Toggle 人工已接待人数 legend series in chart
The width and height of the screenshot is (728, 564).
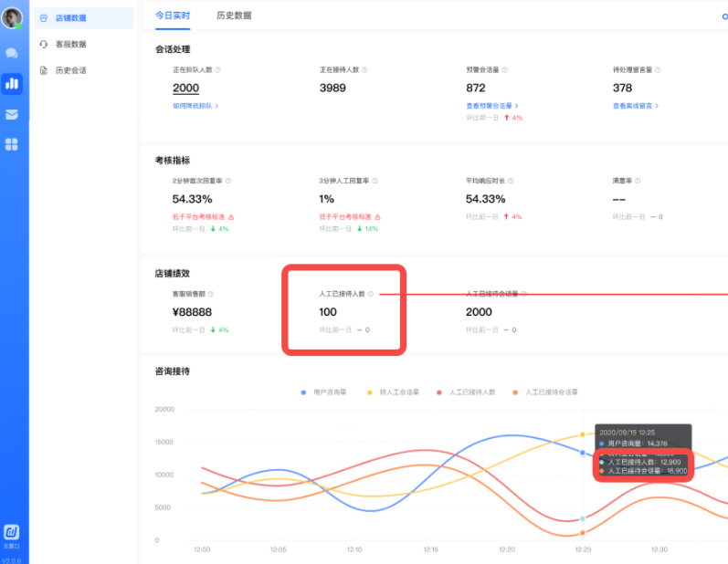click(x=466, y=392)
